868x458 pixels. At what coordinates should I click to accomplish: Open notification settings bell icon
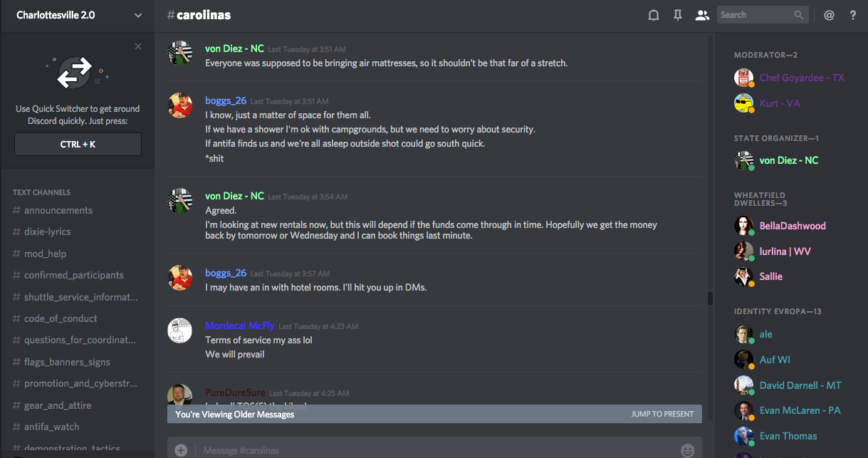[653, 15]
